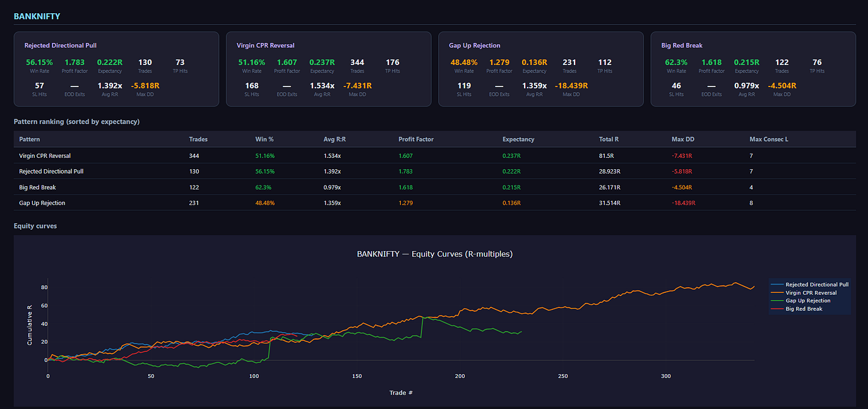
Task: Sort table by the Pattern column header
Action: point(30,139)
